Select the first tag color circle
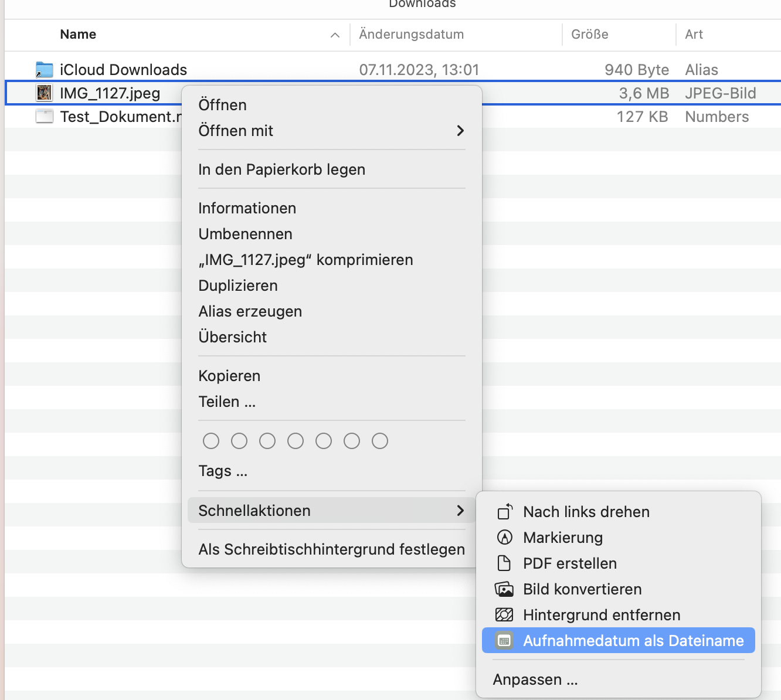Image resolution: width=781 pixels, height=700 pixels. pos(211,441)
